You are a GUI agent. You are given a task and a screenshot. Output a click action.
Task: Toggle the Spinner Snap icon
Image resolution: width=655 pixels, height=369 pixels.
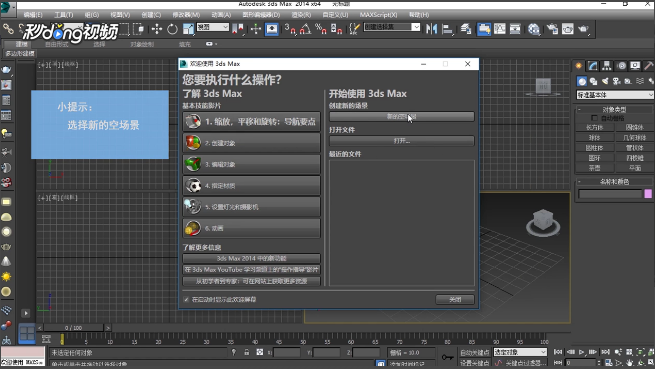coord(336,29)
